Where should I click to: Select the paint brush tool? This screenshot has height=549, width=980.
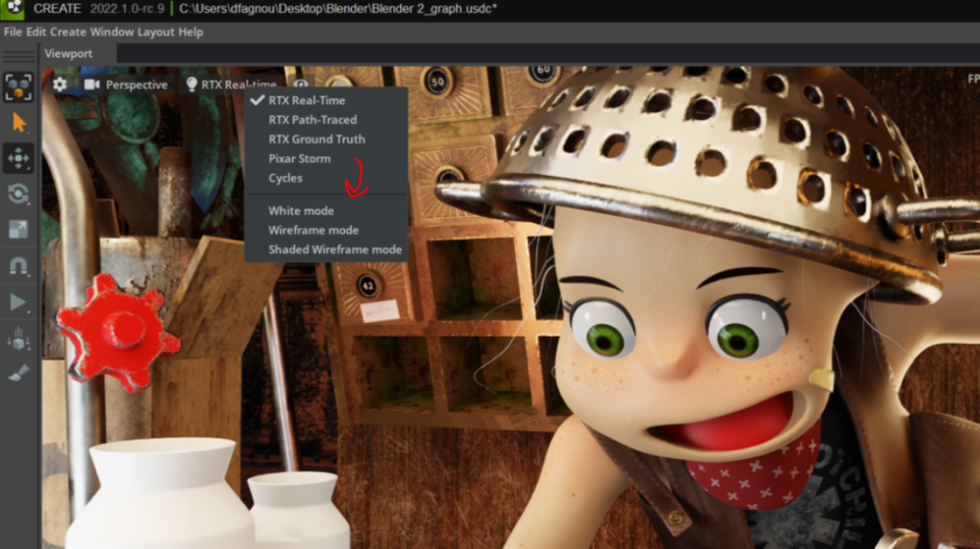(x=18, y=373)
